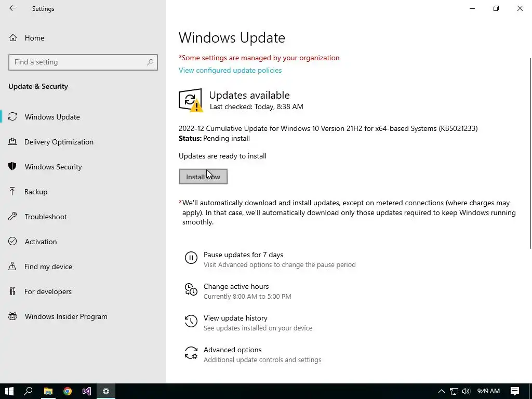Open Visual Studio from taskbar
The width and height of the screenshot is (532, 399).
(87, 391)
